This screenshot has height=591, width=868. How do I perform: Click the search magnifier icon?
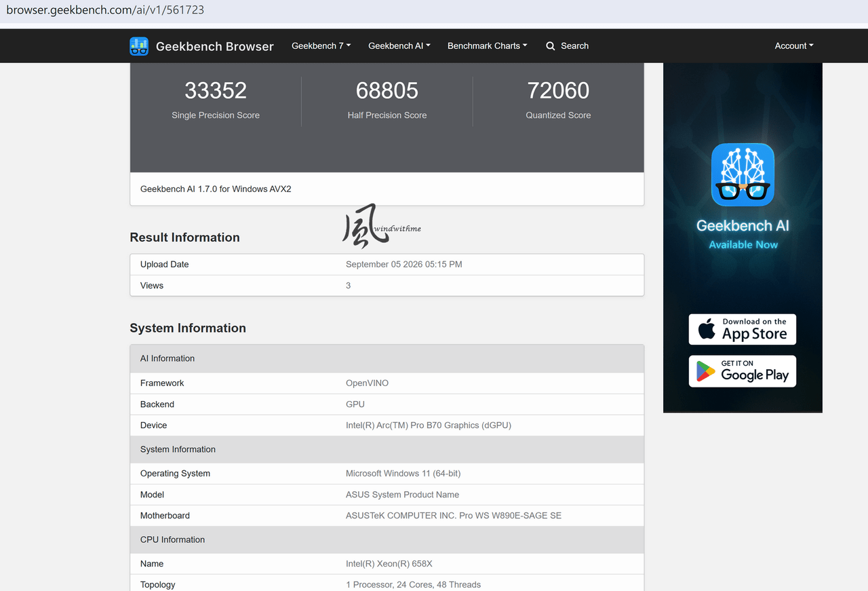click(x=551, y=46)
